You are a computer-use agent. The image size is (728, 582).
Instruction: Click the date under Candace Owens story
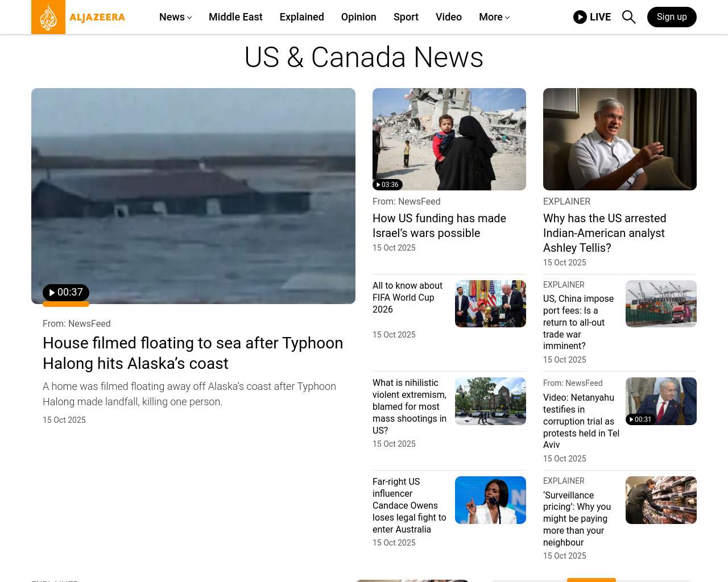click(394, 543)
